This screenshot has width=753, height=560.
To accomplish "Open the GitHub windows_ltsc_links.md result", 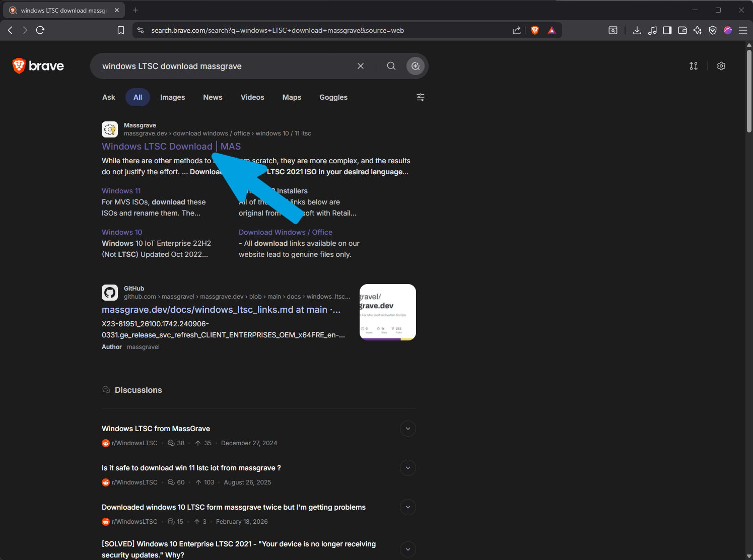I will coord(221,310).
